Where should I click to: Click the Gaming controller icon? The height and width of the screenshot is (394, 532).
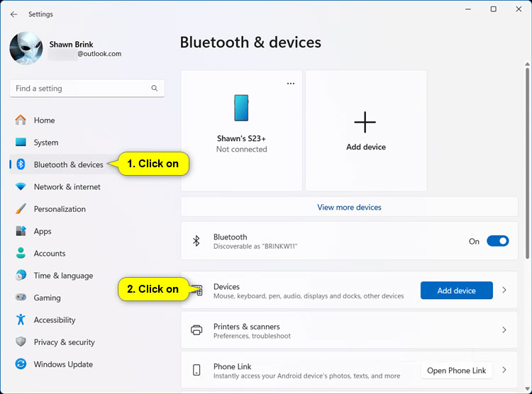21,298
